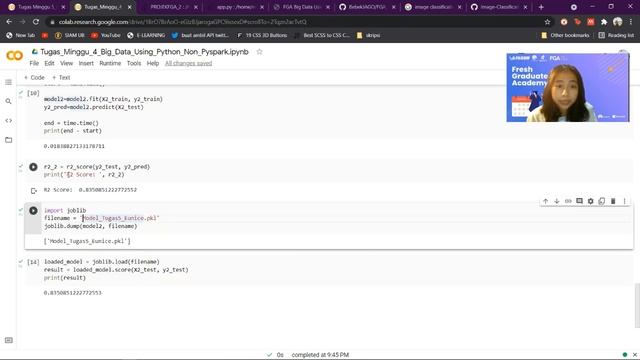
Task: Open the Edit menu
Action: click(49, 63)
